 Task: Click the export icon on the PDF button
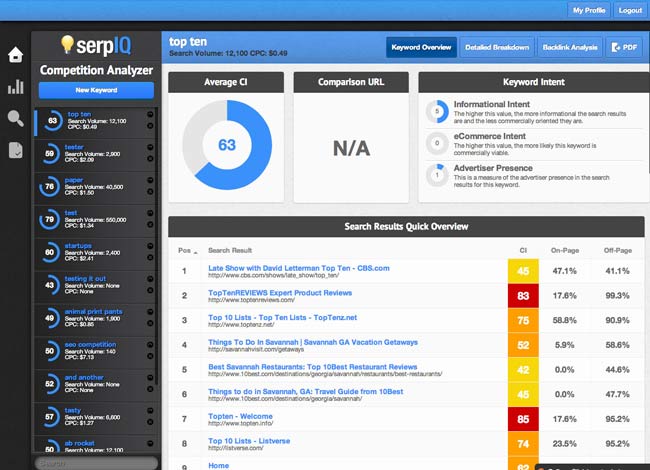(616, 47)
